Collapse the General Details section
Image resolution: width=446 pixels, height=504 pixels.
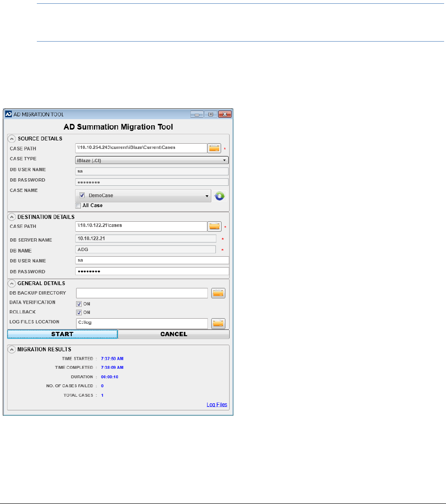coord(11,284)
